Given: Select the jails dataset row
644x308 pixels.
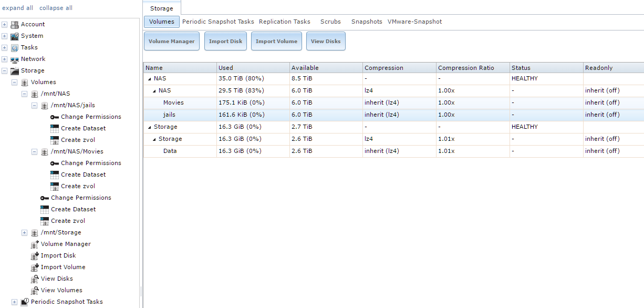Looking at the screenshot, I should tap(170, 115).
